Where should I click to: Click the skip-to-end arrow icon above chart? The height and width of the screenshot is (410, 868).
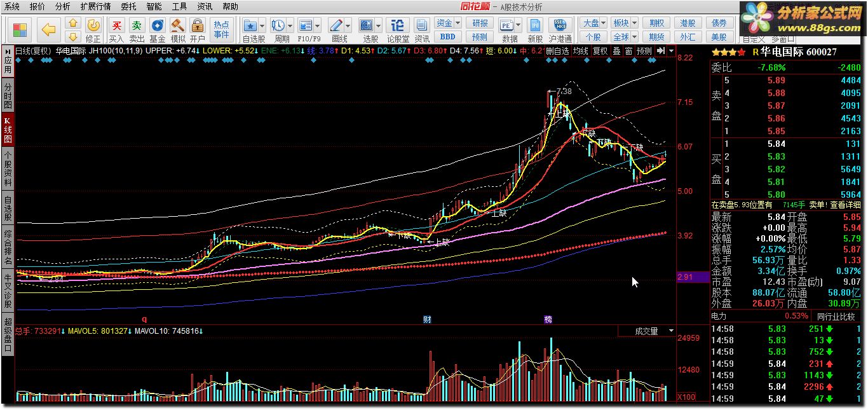tap(661, 51)
